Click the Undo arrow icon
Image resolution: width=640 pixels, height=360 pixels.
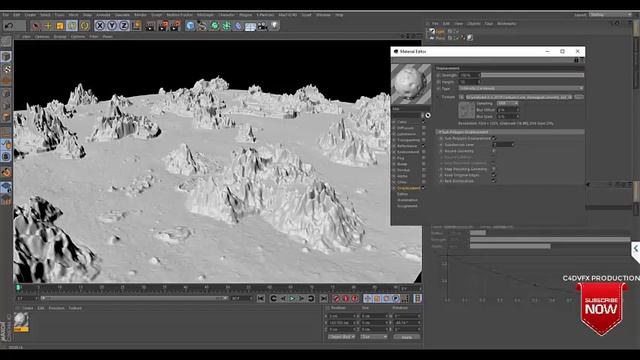coord(9,26)
